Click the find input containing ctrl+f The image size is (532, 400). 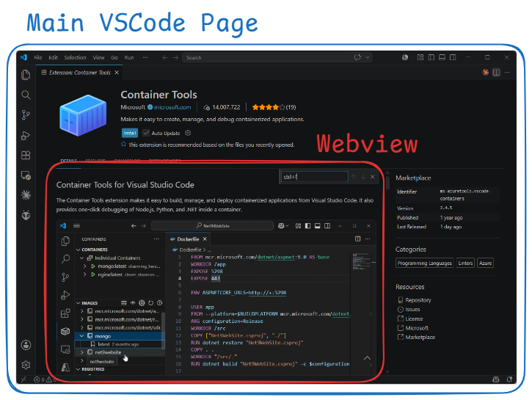315,177
